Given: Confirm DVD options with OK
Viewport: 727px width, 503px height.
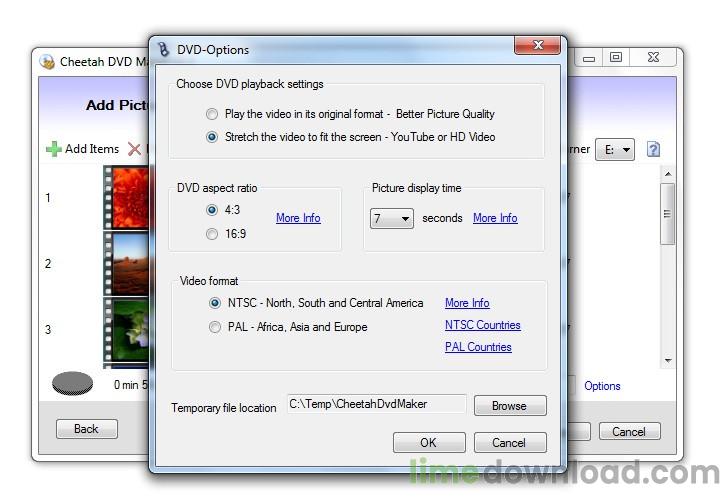Looking at the screenshot, I should [429, 443].
